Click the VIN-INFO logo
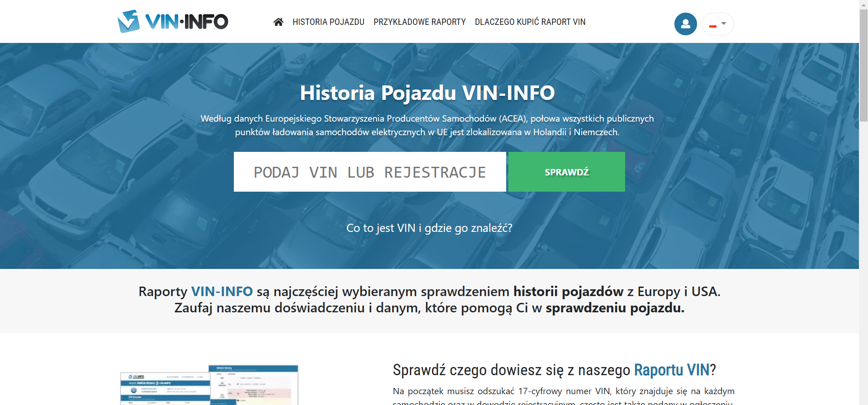The height and width of the screenshot is (405, 868). pos(173,21)
